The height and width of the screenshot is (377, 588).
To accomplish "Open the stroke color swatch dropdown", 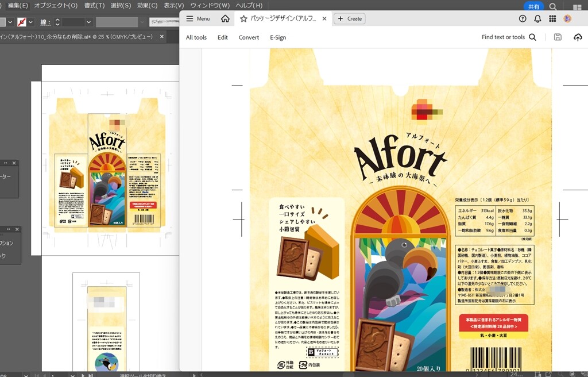I will pos(22,22).
